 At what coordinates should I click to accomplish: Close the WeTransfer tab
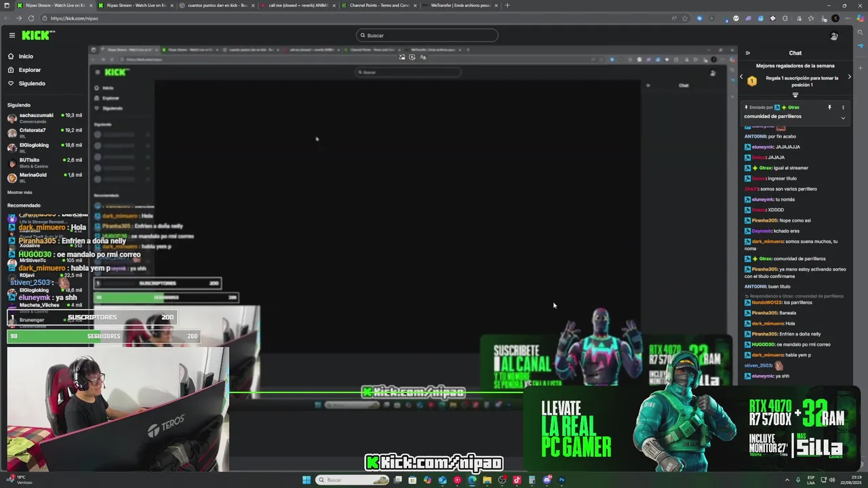496,5
